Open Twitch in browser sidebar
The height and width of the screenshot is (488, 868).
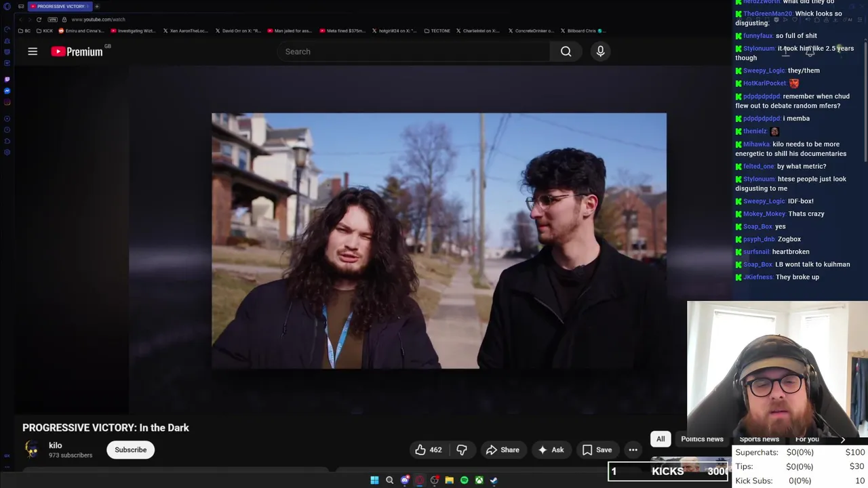click(x=7, y=79)
